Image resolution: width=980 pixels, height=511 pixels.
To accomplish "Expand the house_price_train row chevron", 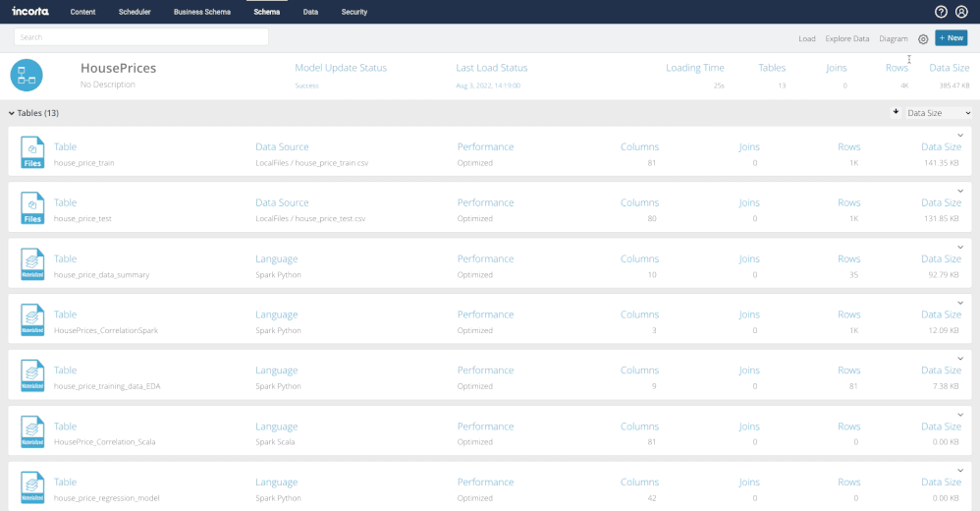I will pos(960,136).
